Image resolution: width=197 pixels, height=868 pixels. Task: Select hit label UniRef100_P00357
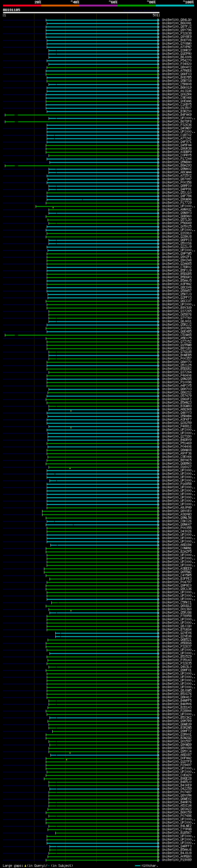(x=177, y=358)
